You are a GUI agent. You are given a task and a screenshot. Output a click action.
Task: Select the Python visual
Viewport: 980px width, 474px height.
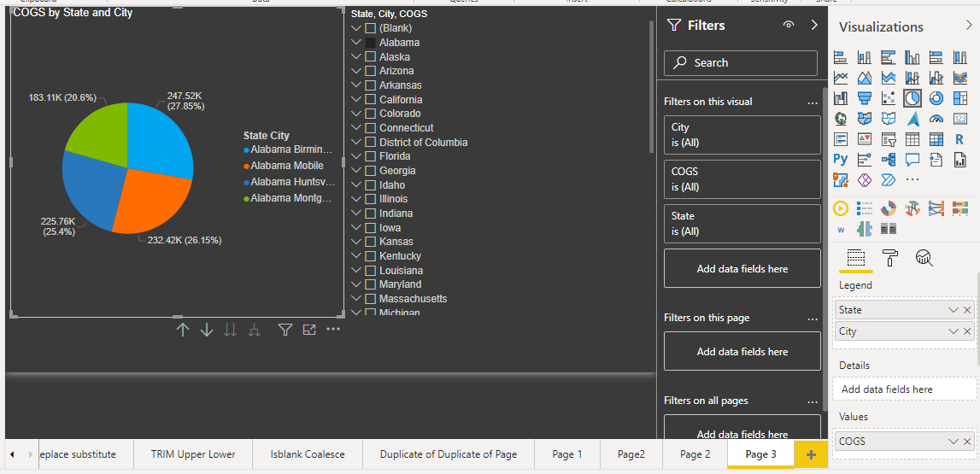click(x=841, y=159)
